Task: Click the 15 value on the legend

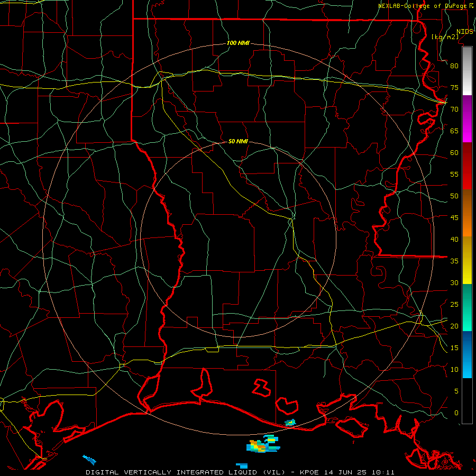Action: click(454, 348)
